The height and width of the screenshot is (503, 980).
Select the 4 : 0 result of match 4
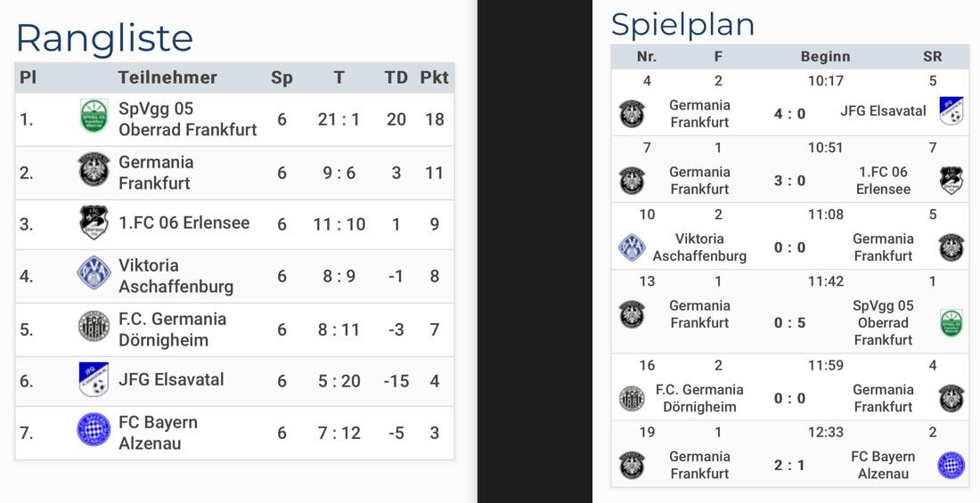tap(790, 114)
